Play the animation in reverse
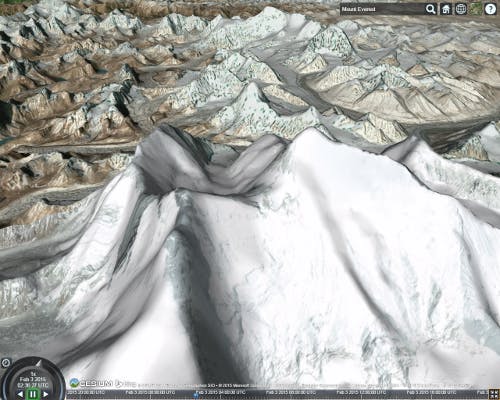 coord(20,394)
